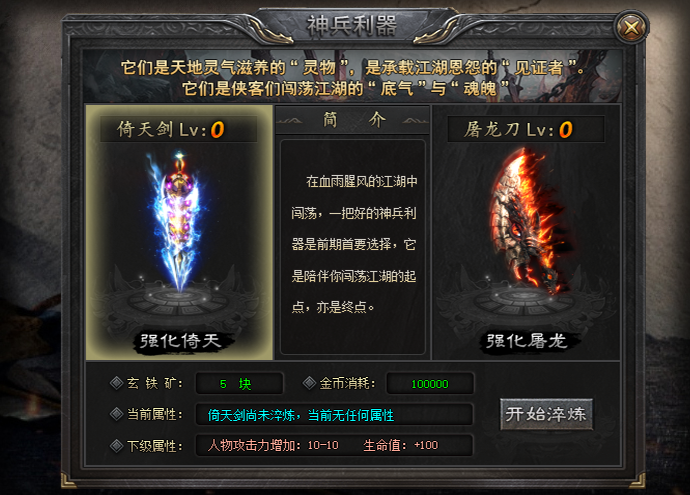
Task: Close the 神兵利器 window
Action: coord(631,28)
